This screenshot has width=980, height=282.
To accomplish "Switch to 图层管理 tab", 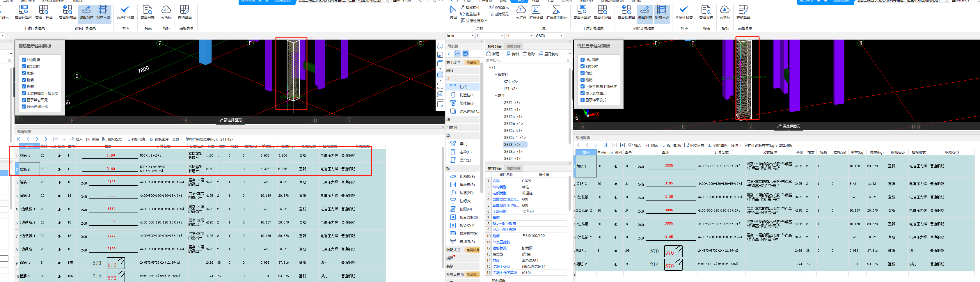I will (x=513, y=168).
